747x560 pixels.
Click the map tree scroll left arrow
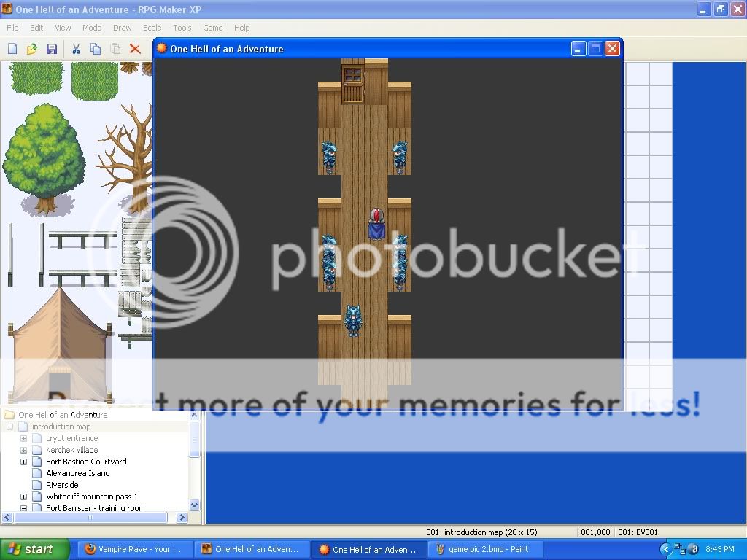coord(7,517)
